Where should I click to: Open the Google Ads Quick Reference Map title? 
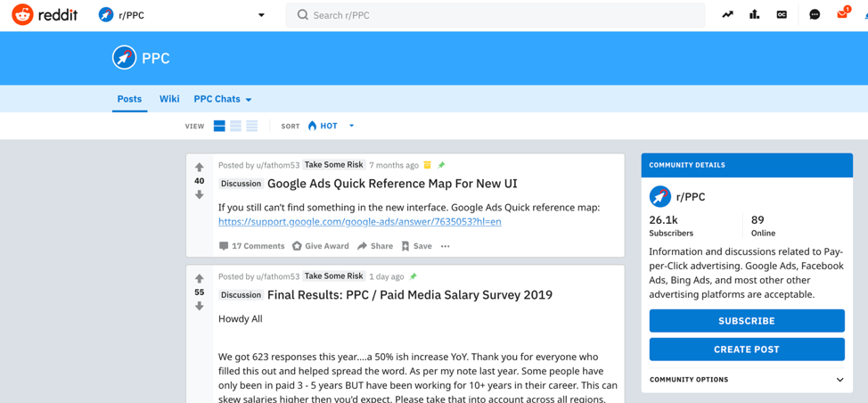(392, 184)
